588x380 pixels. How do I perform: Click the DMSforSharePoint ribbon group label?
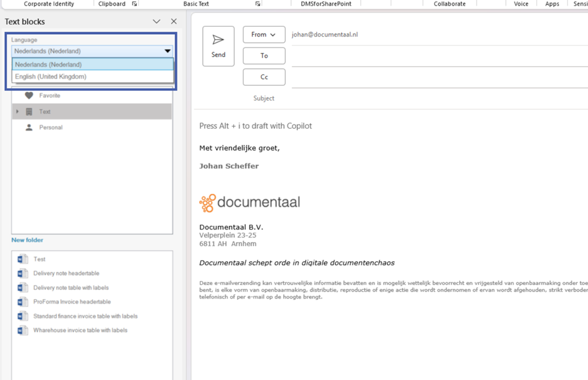pyautogui.click(x=326, y=4)
